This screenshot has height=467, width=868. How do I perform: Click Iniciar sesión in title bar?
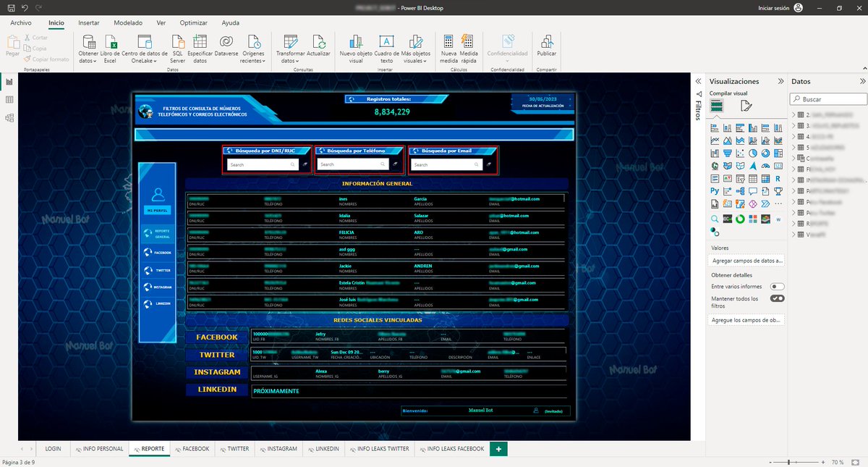[774, 8]
